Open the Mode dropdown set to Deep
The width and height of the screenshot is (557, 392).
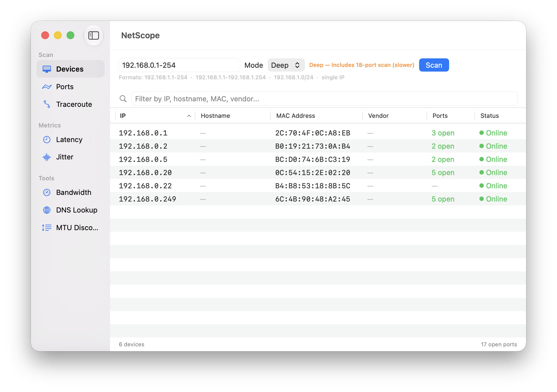coord(286,65)
